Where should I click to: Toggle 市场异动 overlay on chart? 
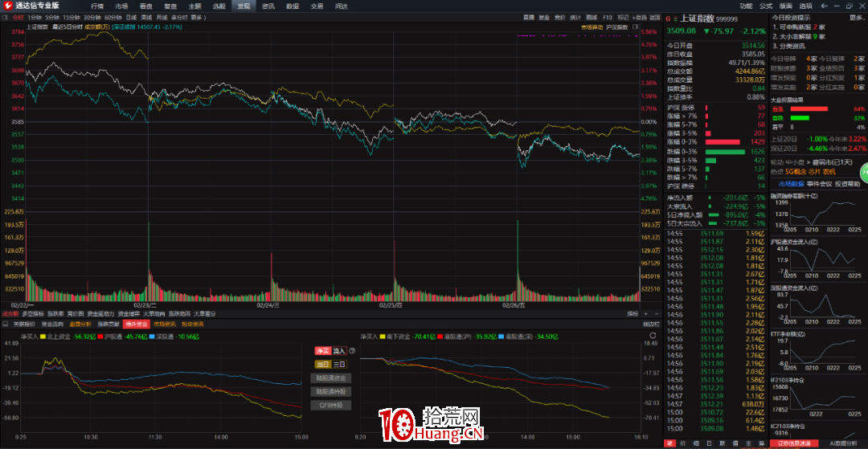click(592, 27)
